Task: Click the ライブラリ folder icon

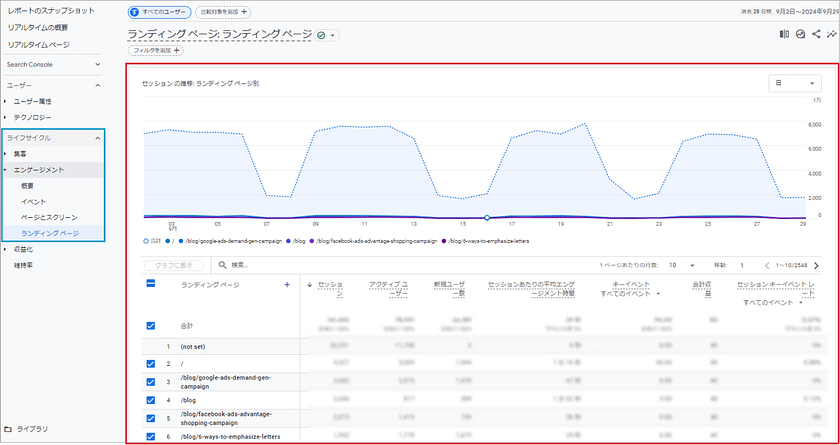Action: pyautogui.click(x=9, y=429)
